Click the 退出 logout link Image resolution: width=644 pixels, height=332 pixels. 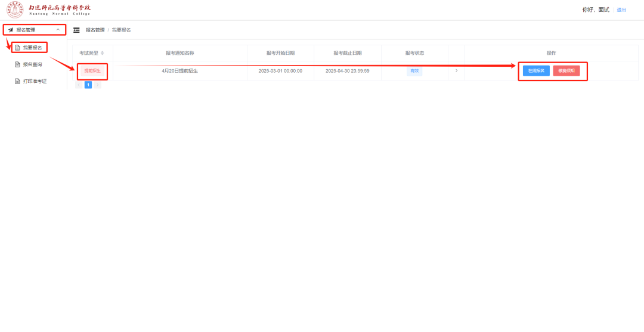[621, 10]
